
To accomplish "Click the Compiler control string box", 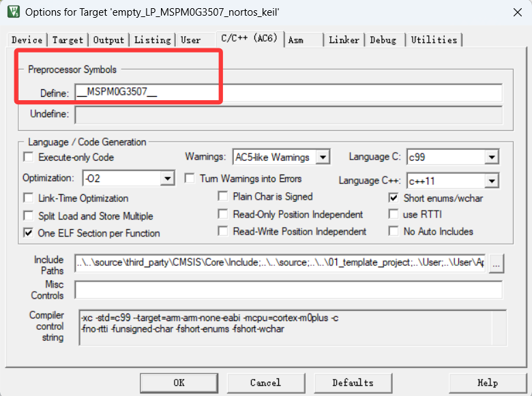I will (293, 328).
